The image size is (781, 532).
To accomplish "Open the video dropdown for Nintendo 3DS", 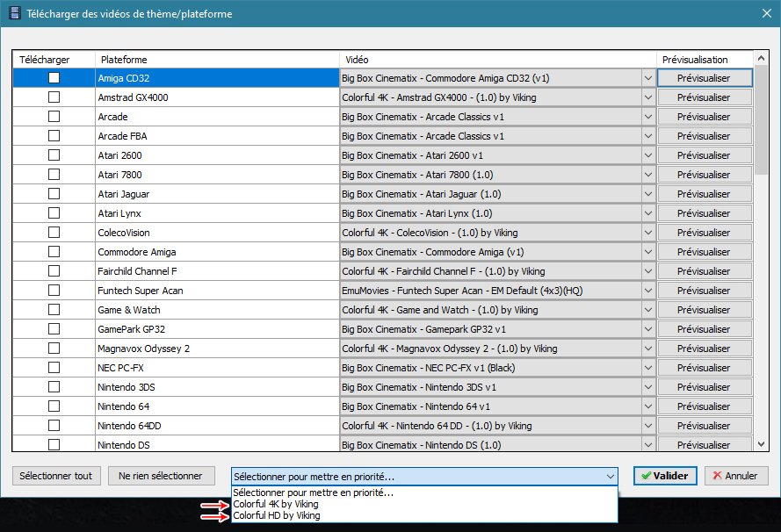I will (x=648, y=387).
